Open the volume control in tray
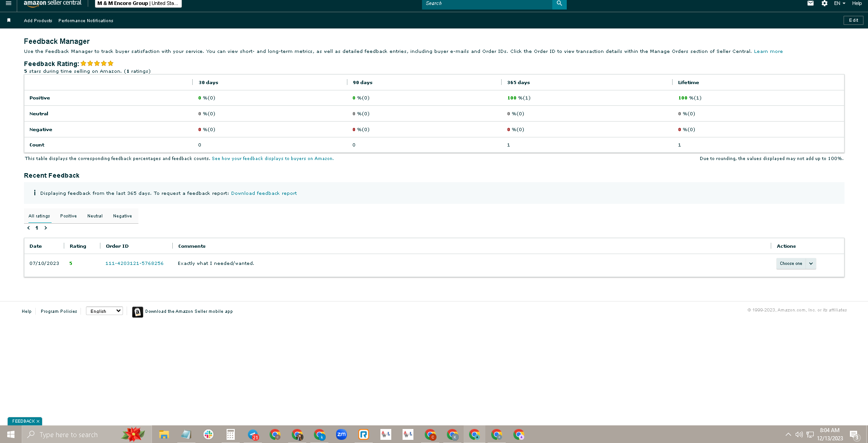The width and height of the screenshot is (868, 443). [799, 434]
